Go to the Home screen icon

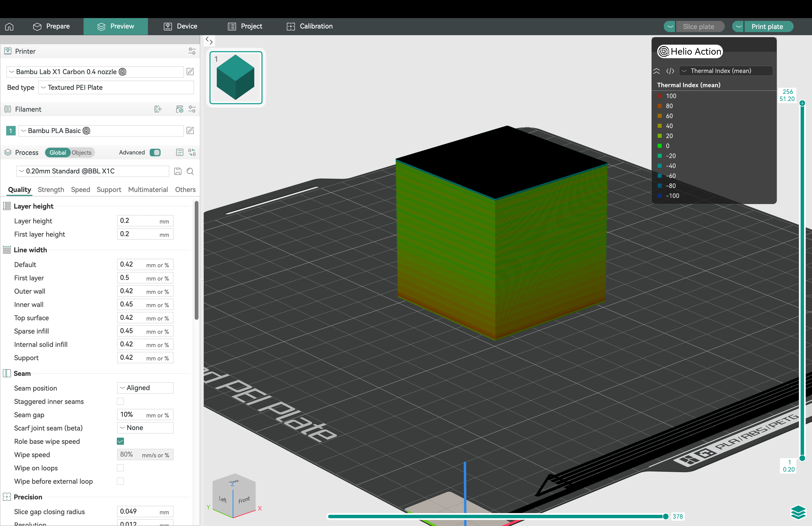coord(9,26)
